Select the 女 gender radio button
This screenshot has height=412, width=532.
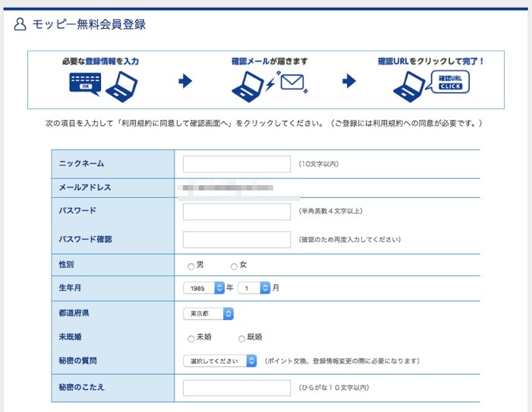coord(234,266)
